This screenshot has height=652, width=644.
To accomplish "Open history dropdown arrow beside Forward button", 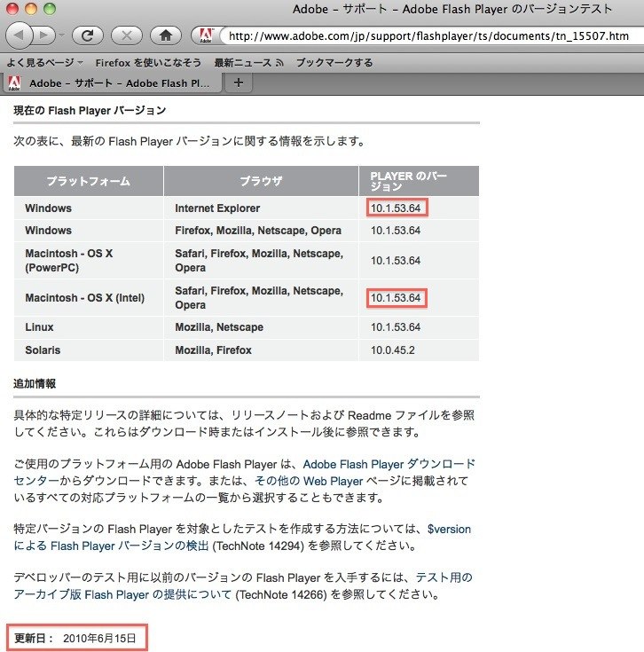I will (61, 35).
